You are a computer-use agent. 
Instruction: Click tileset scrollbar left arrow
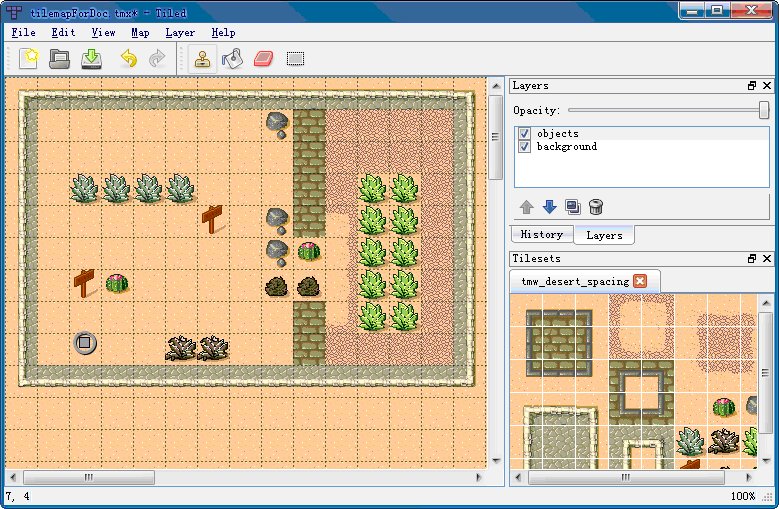pyautogui.click(x=518, y=478)
